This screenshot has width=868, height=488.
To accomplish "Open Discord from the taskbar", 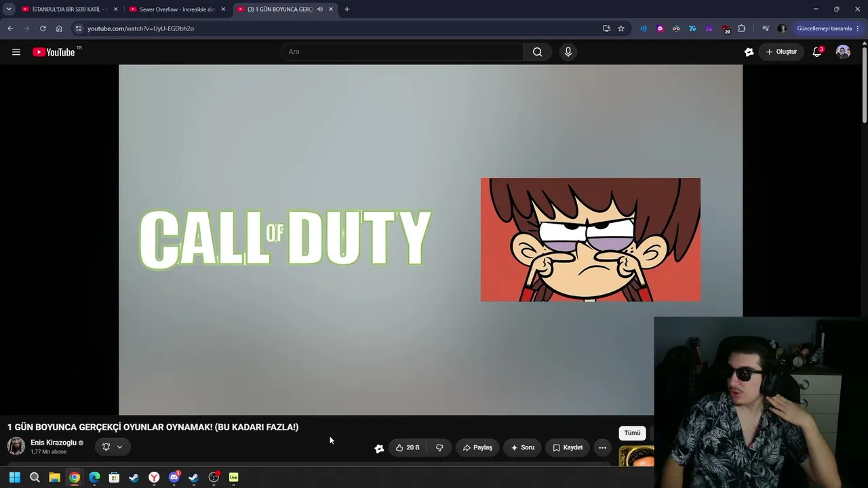I will point(174,477).
